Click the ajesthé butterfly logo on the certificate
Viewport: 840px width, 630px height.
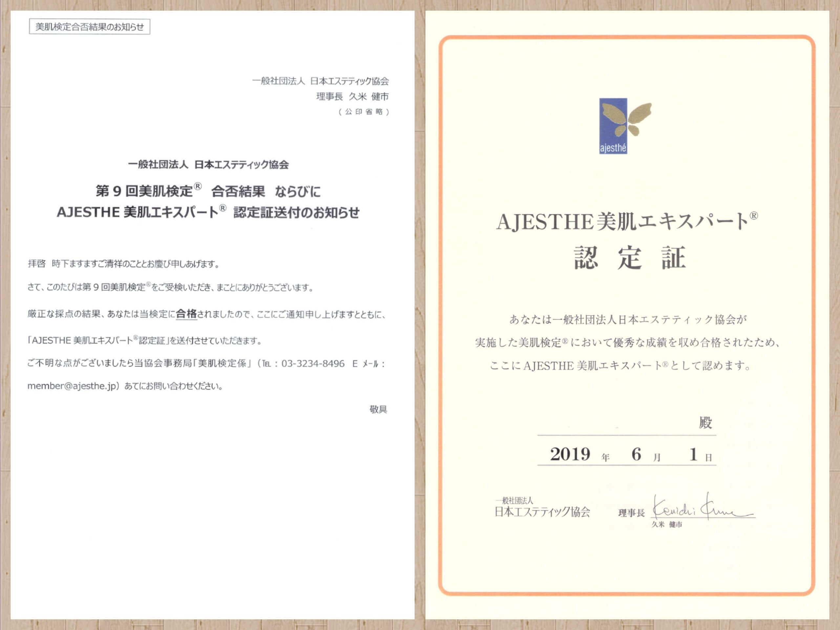(625, 126)
